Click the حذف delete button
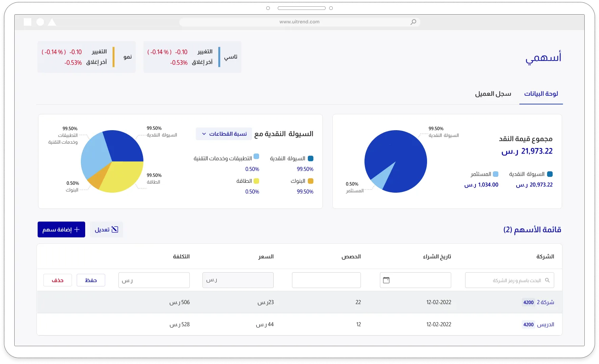The image size is (599, 364). point(57,280)
